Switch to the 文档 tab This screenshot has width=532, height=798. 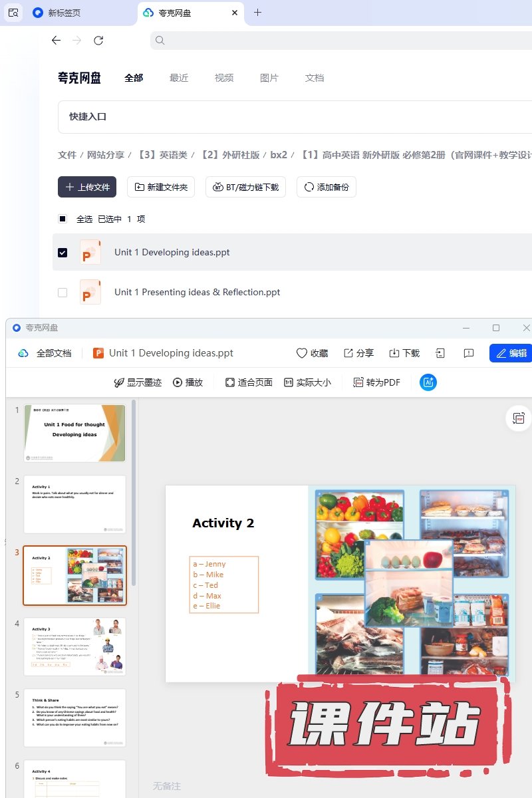315,78
